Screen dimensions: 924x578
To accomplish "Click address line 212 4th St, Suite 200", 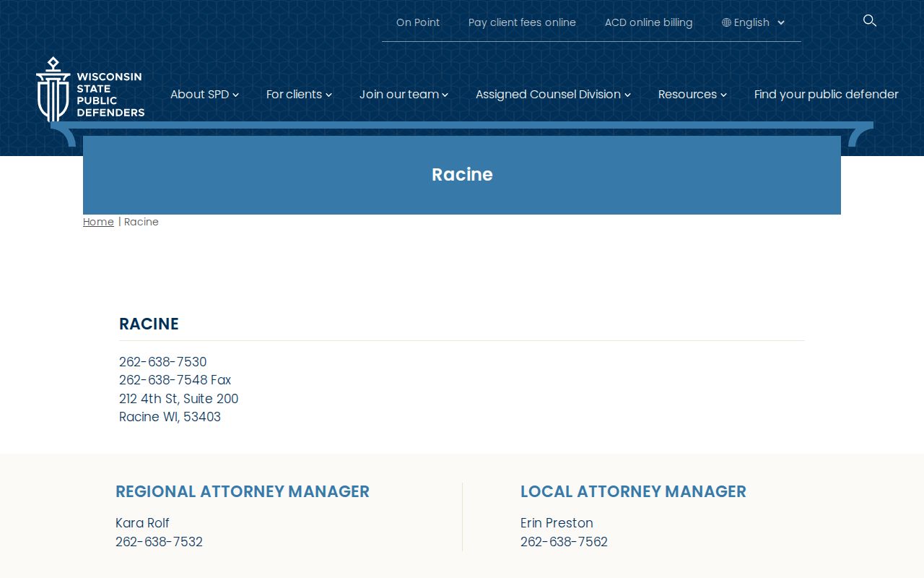I will pos(178,399).
